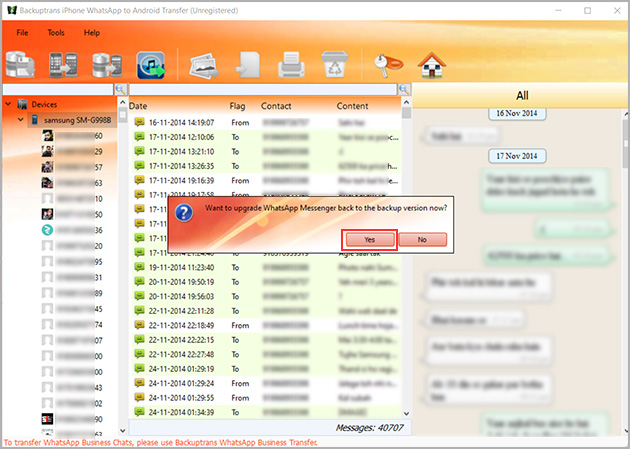Screen dimensions: 630x449
Task: Click the phone-to-phone transfer toolbar icon
Action: [x=63, y=65]
